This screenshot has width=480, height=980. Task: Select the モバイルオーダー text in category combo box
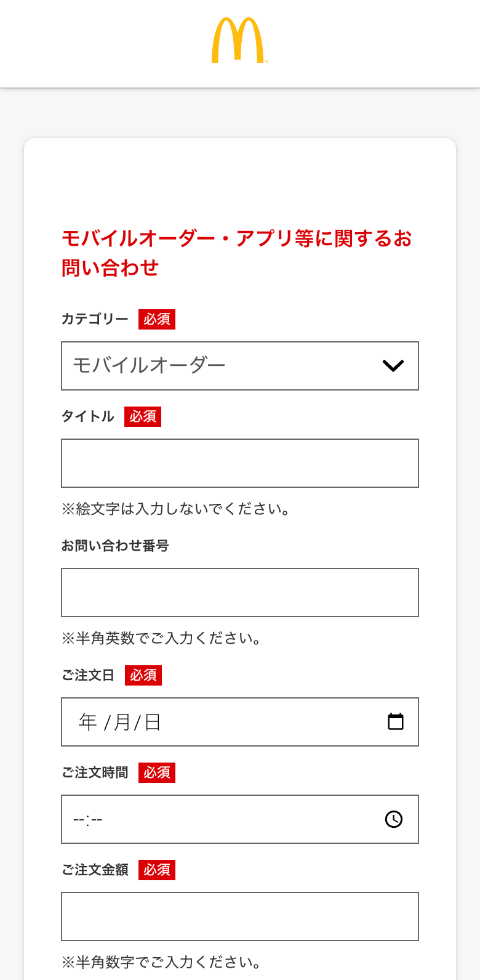(x=150, y=366)
